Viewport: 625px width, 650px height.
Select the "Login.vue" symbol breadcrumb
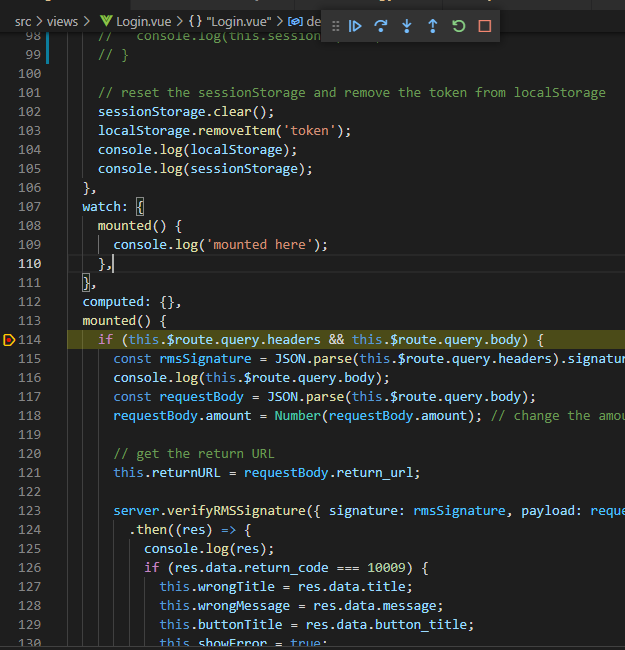click(x=238, y=21)
